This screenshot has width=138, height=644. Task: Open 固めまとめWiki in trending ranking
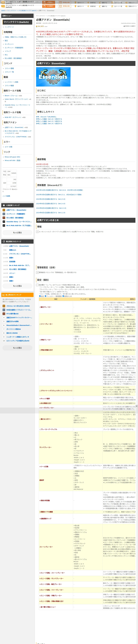12,333
